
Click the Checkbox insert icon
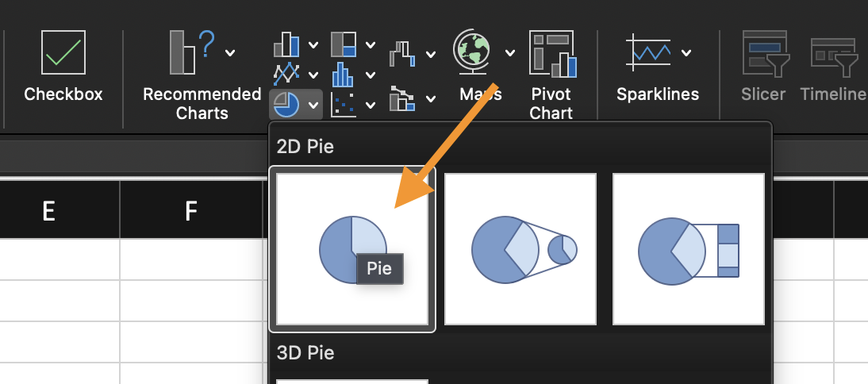pyautogui.click(x=63, y=53)
